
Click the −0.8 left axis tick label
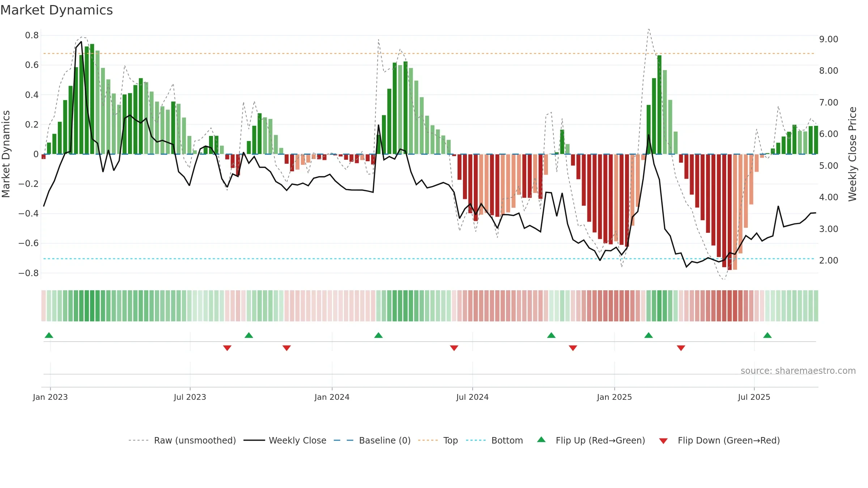[29, 273]
